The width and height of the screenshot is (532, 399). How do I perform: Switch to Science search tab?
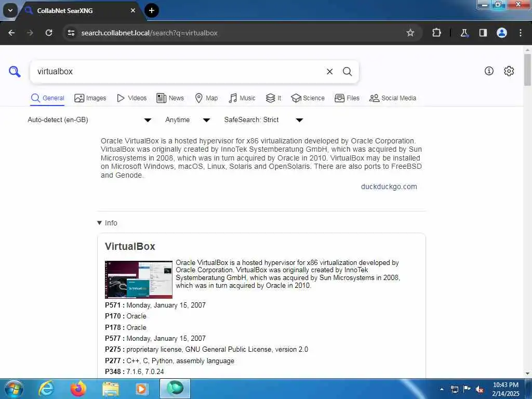[x=308, y=98]
